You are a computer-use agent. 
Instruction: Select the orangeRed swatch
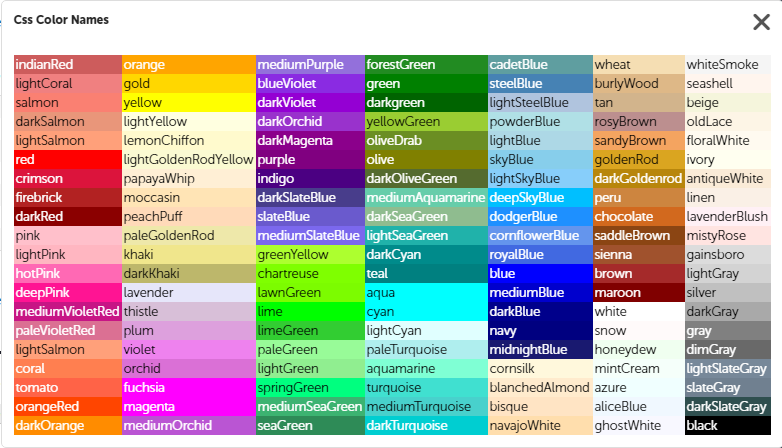tap(68, 406)
